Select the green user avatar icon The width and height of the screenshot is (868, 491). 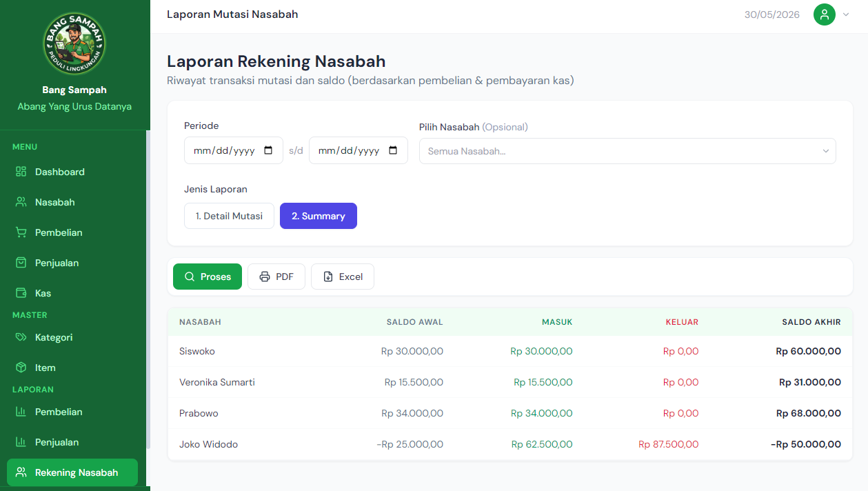coord(825,14)
